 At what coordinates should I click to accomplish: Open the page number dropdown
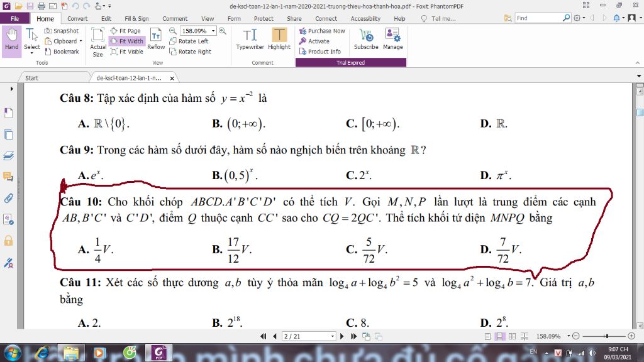point(332,337)
